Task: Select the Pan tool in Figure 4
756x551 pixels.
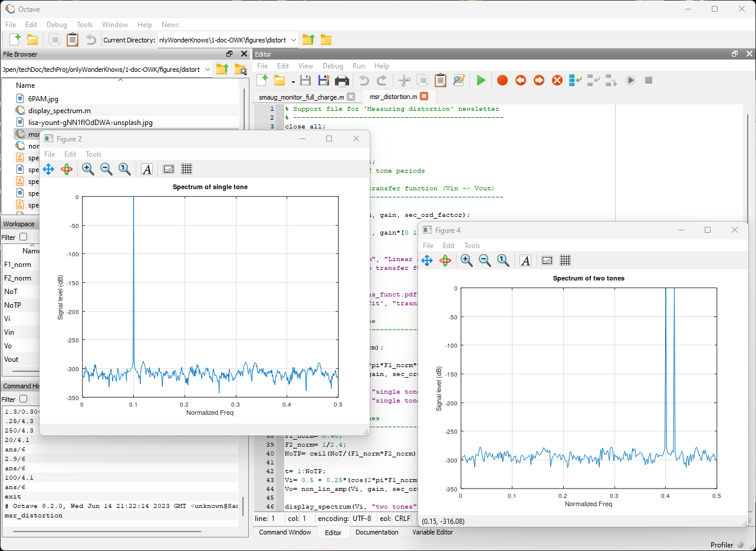Action: tap(427, 260)
